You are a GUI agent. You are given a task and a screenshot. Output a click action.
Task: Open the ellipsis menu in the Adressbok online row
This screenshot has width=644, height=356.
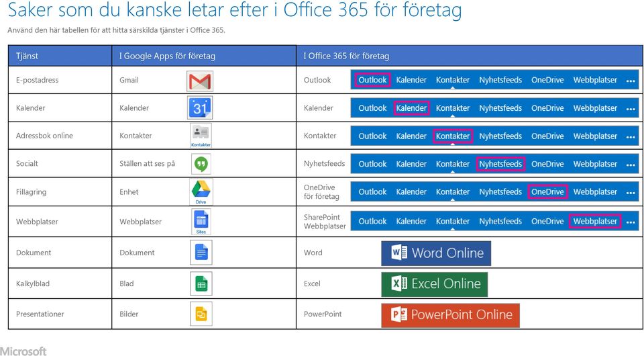point(631,137)
